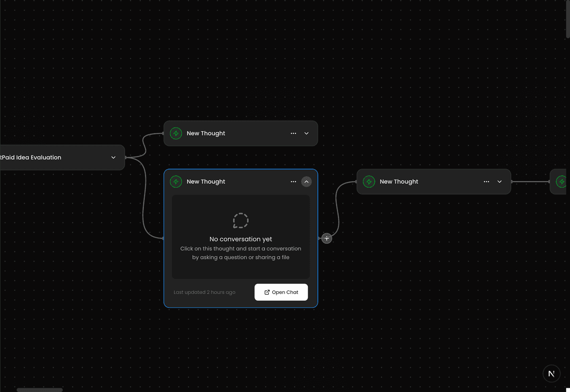Open the ellipsis menu on the top New Thought node
This screenshot has height=392, width=570.
click(x=294, y=133)
